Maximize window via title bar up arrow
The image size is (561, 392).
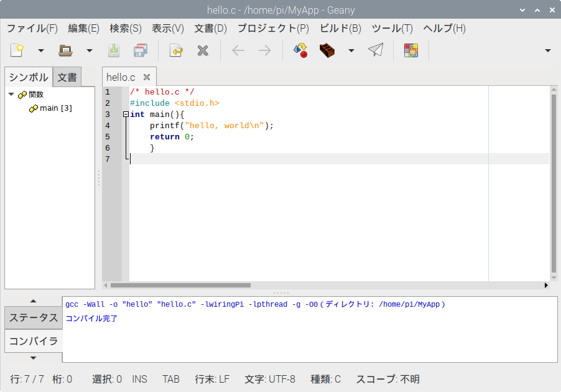coord(537,10)
